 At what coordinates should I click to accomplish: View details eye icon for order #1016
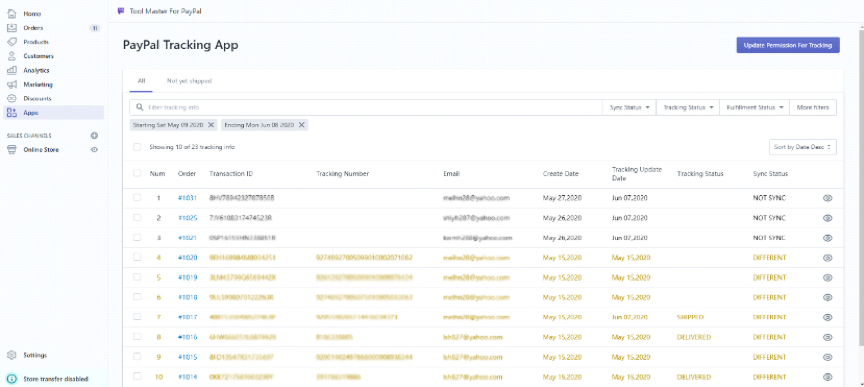827,337
